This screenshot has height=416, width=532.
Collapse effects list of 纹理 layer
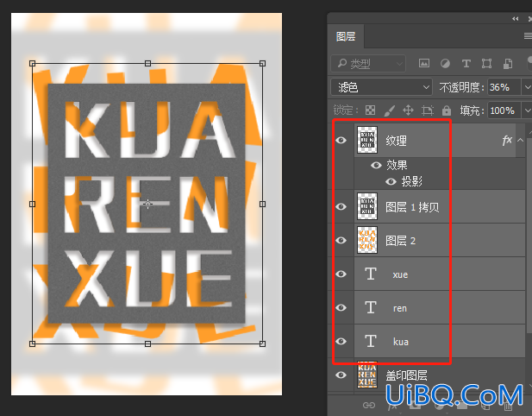pos(520,140)
